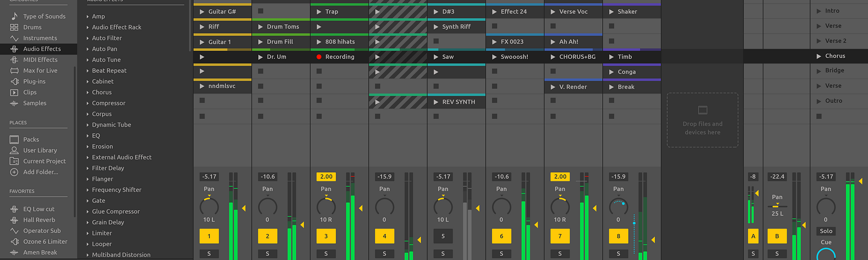The image size is (868, 260).
Task: Expand the Audio Effect Rack folder
Action: (87, 28)
